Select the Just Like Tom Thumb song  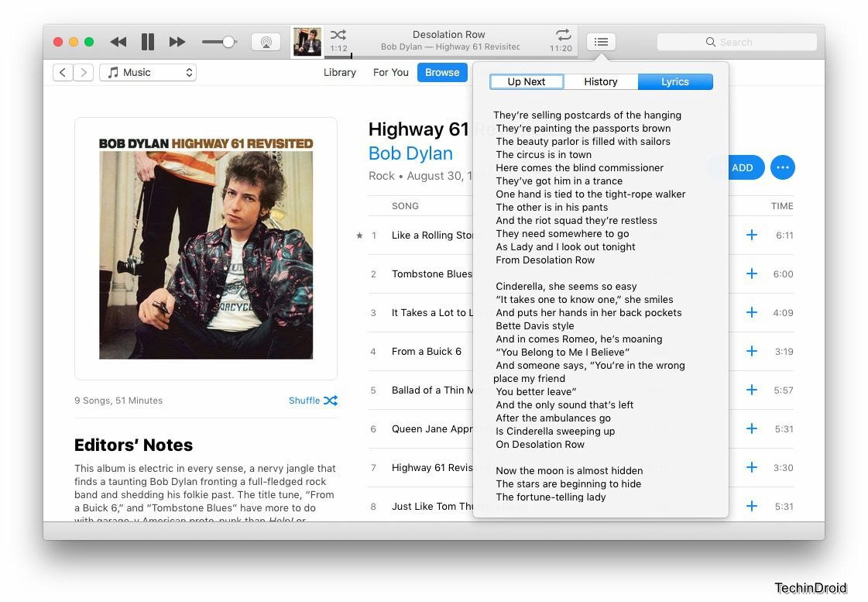click(x=432, y=507)
